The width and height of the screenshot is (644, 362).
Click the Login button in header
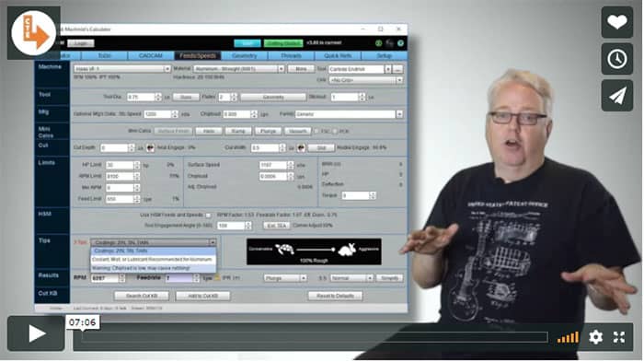pyautogui.click(x=81, y=43)
